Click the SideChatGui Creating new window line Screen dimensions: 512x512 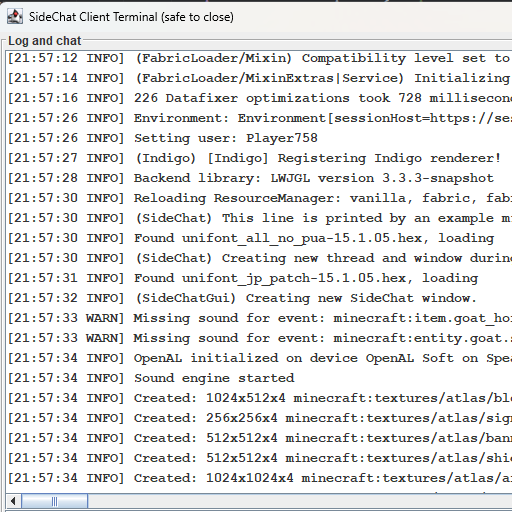click(x=242, y=298)
